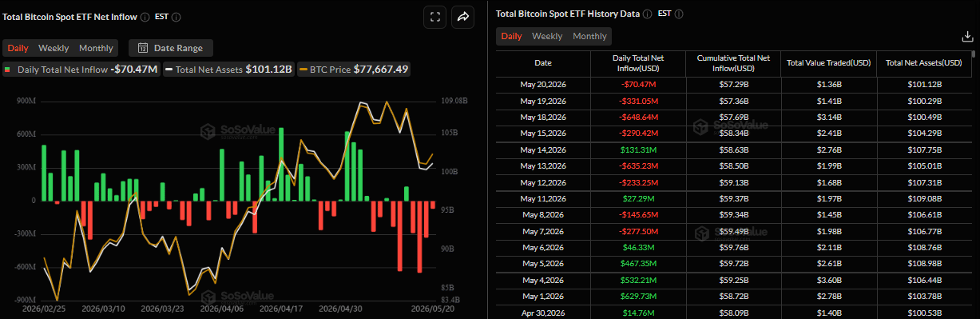Click the -$648.64M inflow value

click(x=638, y=117)
